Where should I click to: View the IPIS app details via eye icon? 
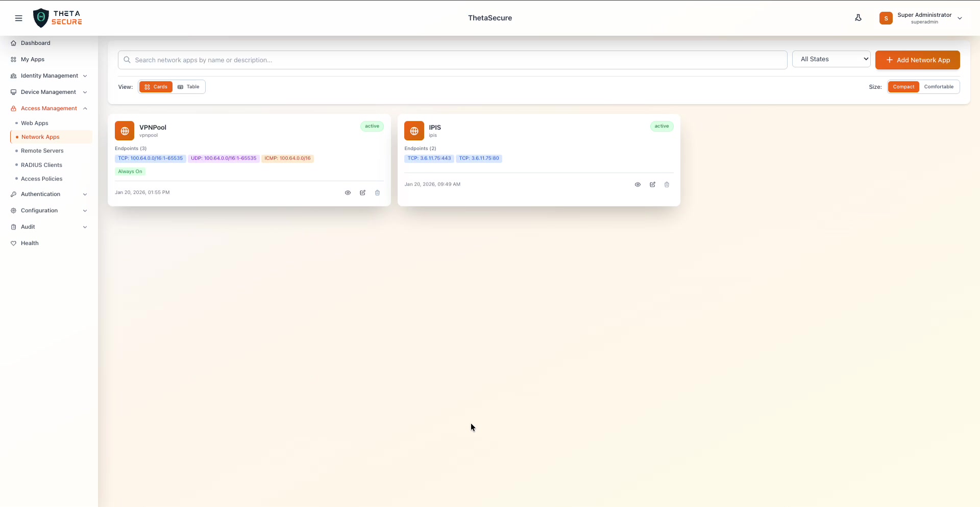click(638, 184)
